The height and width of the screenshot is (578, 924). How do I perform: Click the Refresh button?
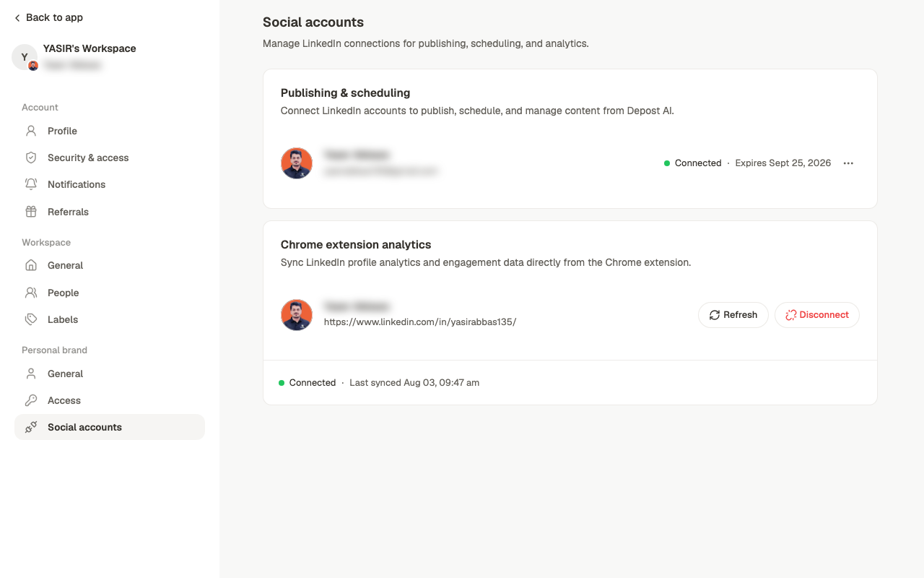coord(733,315)
